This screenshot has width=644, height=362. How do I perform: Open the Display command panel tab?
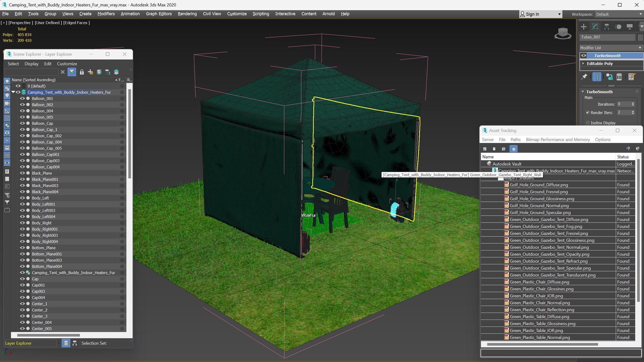pos(630,27)
